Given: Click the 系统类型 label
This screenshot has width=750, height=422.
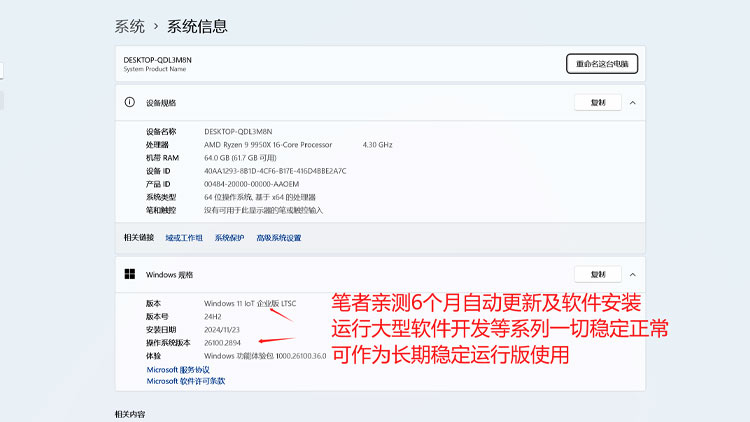Looking at the screenshot, I should [161, 197].
